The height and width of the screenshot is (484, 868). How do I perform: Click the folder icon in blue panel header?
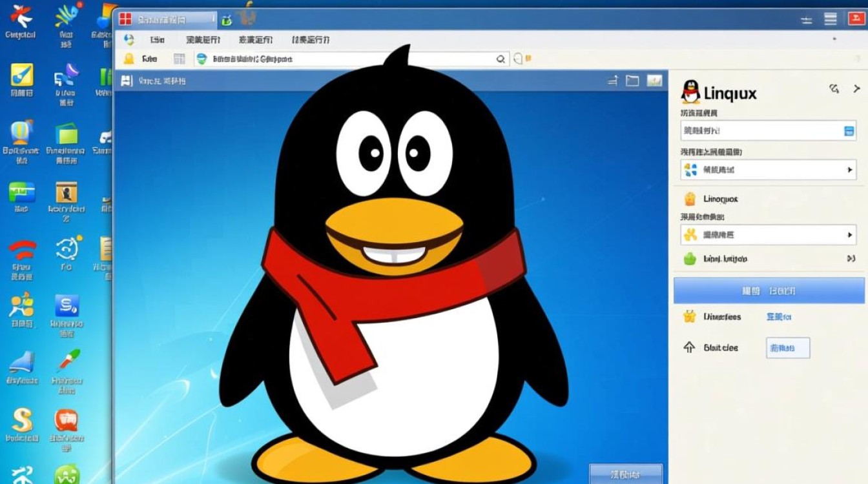[x=632, y=81]
